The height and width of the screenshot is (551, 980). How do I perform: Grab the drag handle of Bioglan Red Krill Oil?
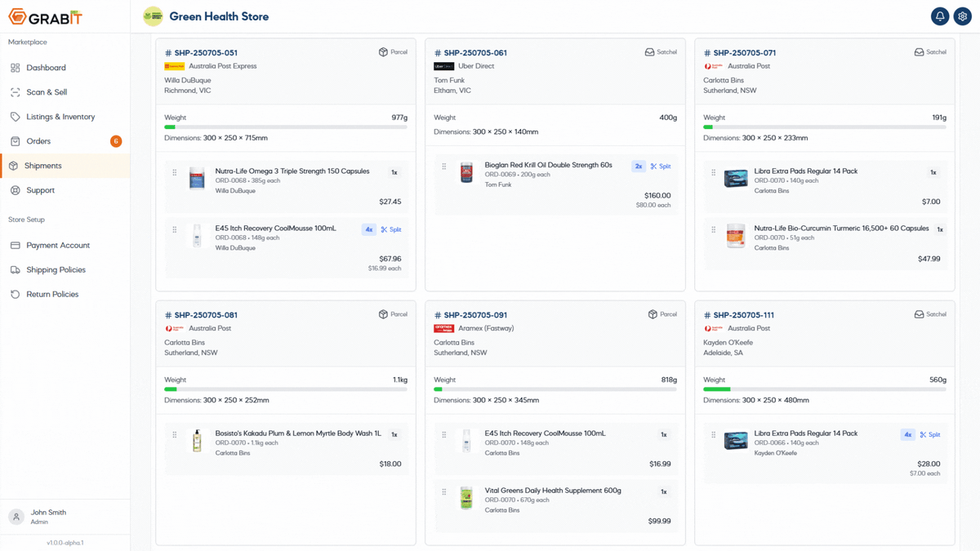(444, 167)
